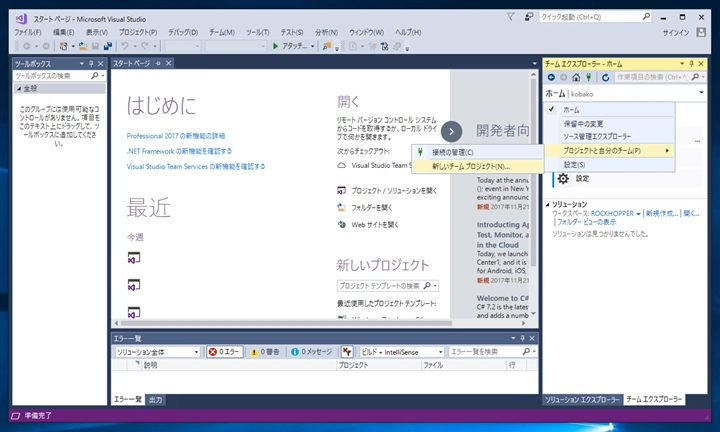Viewport: 720px width, 432px height.
Task: Choose 接続の管理(C) menu item
Action: click(x=478, y=152)
